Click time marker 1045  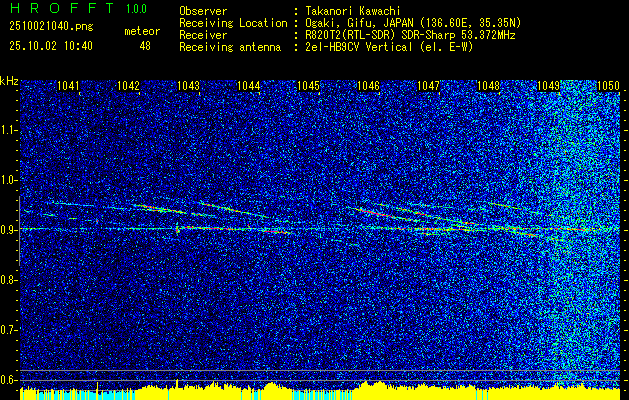[308, 86]
